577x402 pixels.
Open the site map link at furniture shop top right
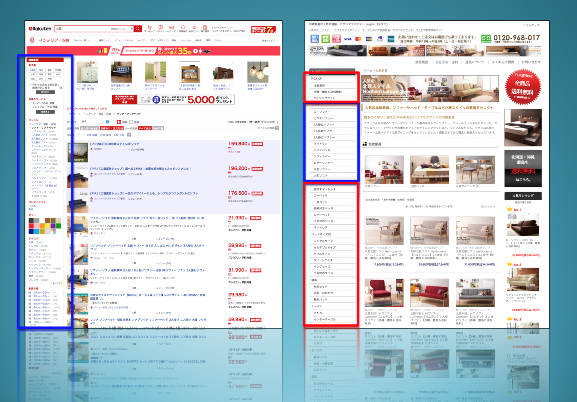point(531,25)
